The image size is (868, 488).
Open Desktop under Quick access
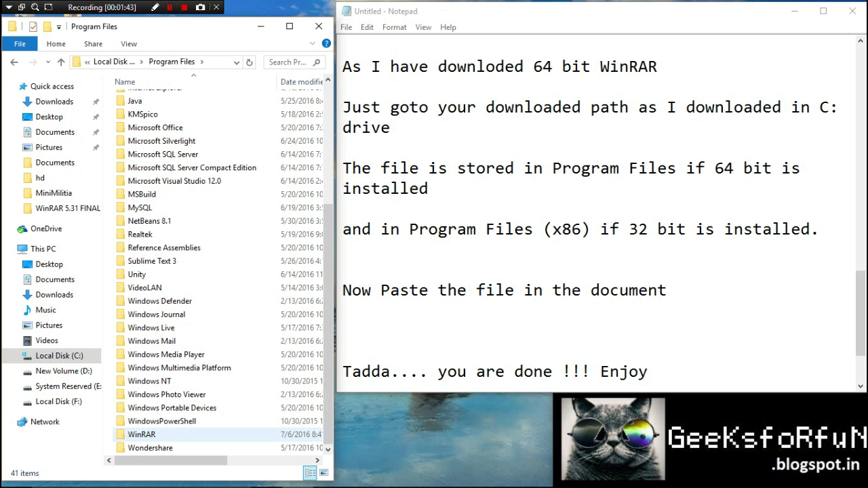coord(49,117)
